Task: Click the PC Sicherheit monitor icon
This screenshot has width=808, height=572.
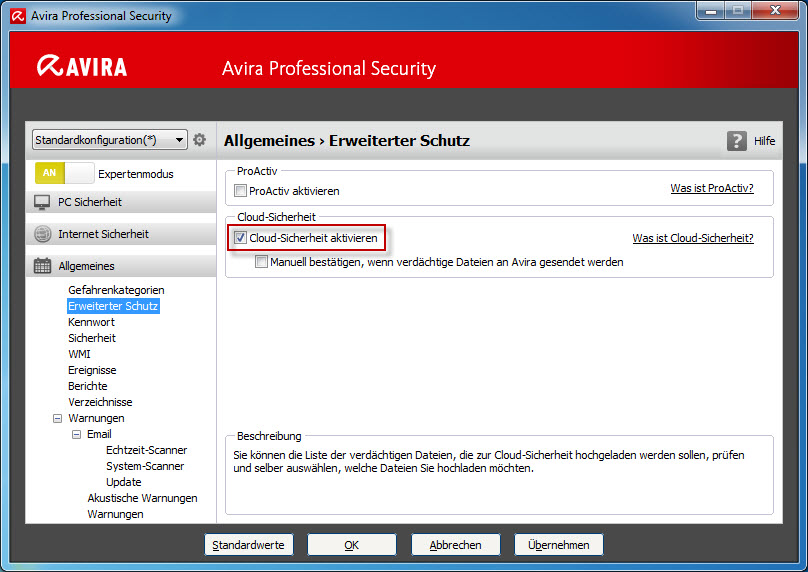Action: coord(42,202)
